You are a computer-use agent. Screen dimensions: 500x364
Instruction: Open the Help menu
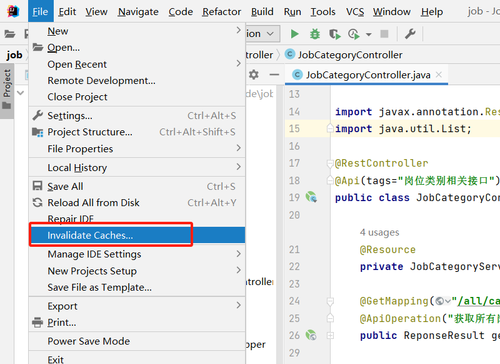point(432,12)
